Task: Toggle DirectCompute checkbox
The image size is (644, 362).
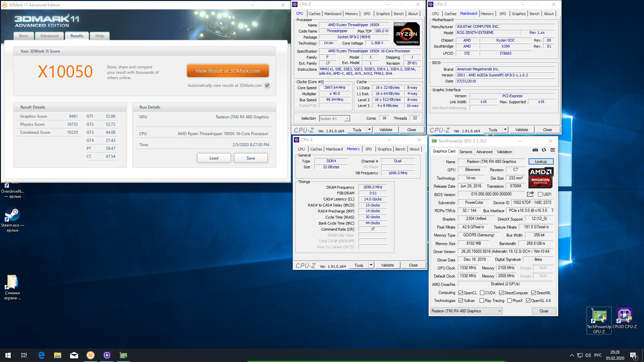Action: click(501, 293)
